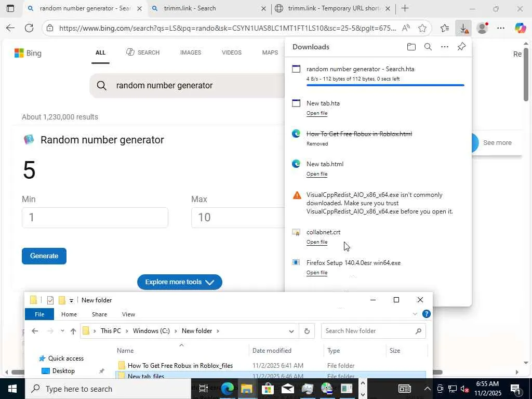This screenshot has width=532, height=399.
Task: Open Microsoft Store from taskbar
Action: tap(268, 389)
